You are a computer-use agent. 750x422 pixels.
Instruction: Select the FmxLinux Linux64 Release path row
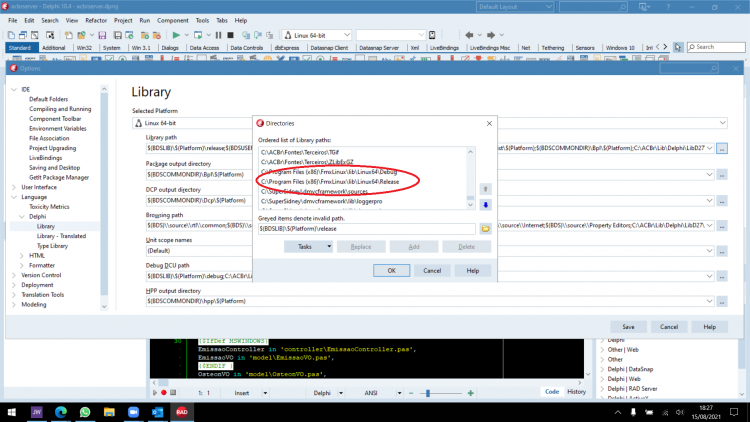(330, 182)
